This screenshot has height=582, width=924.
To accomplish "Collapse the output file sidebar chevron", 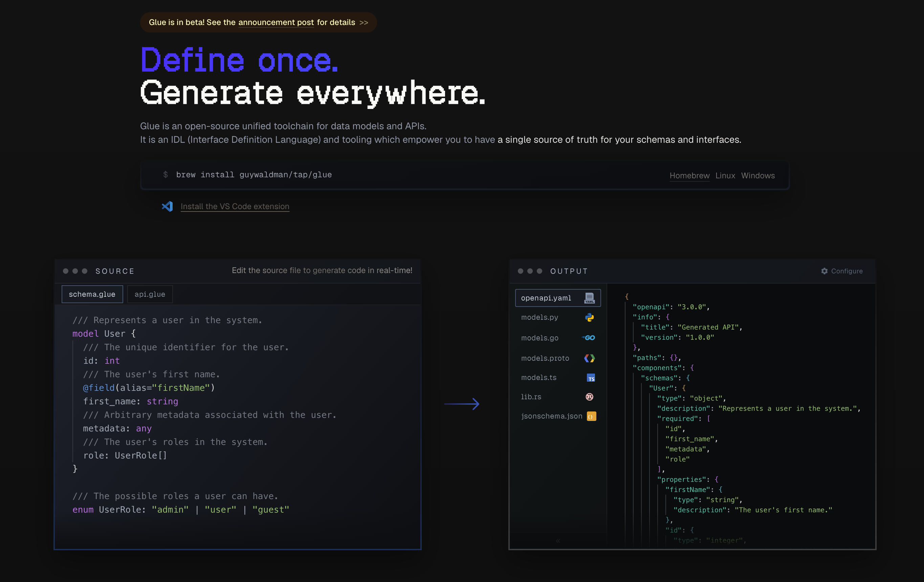I will 558,541.
